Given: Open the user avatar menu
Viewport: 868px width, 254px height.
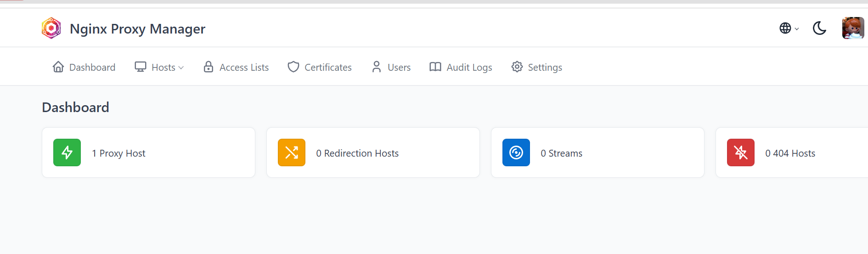Looking at the screenshot, I should point(853,28).
